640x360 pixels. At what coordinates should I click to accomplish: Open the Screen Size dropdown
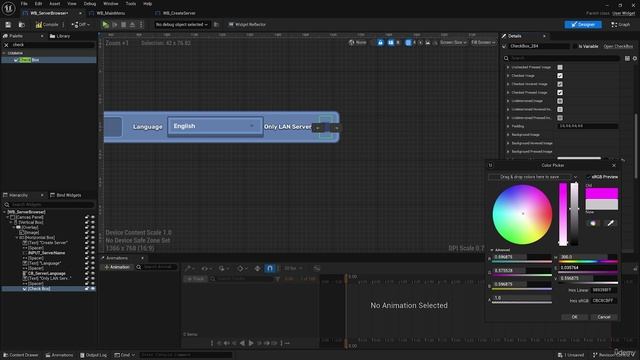[453, 42]
